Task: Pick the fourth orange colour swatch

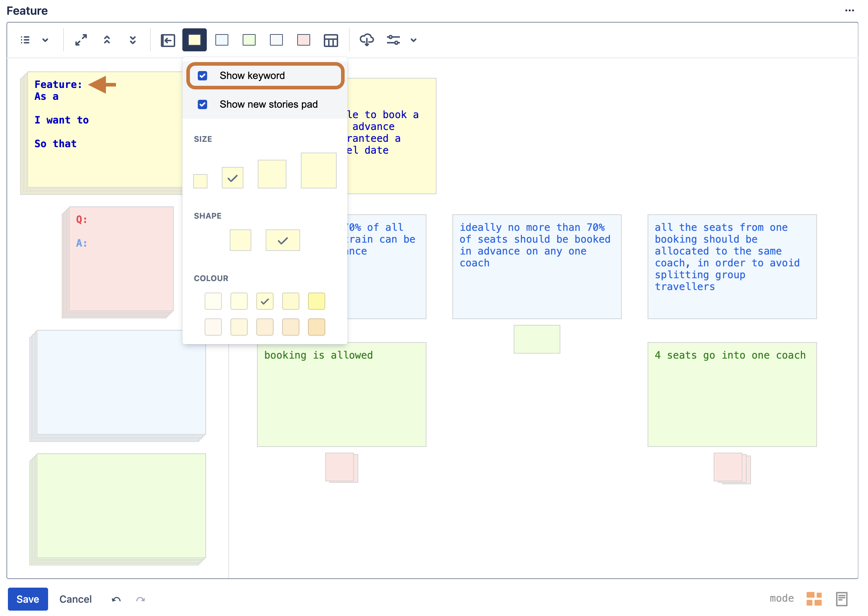Action: 291,327
